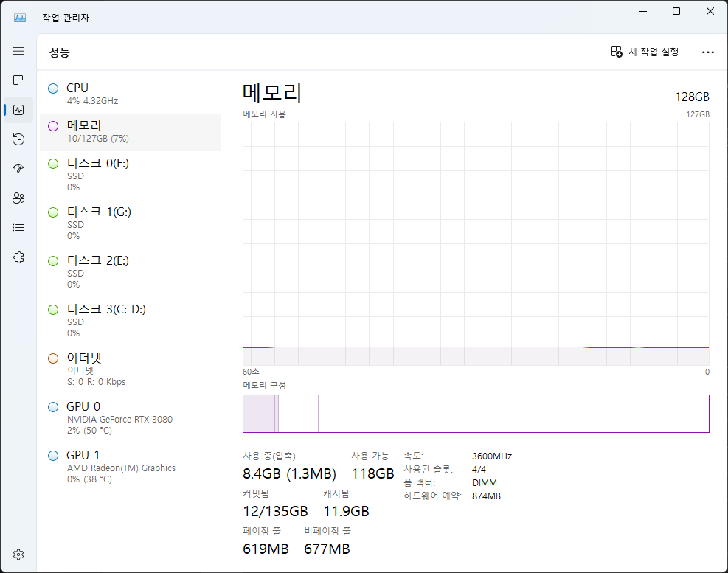Open the three-dot more options menu
The width and height of the screenshot is (728, 573).
707,52
